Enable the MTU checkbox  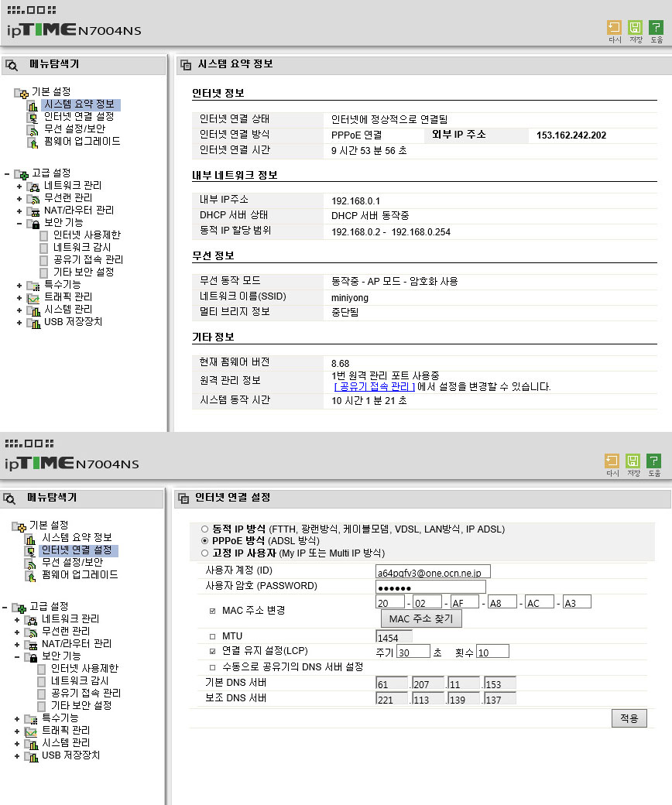click(x=213, y=636)
